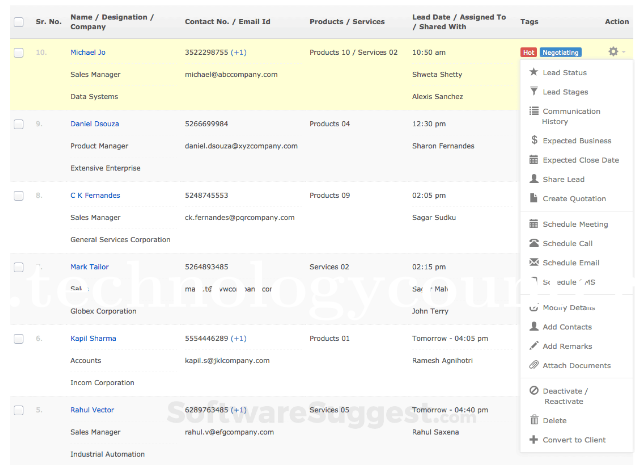The width and height of the screenshot is (635, 465).
Task: Toggle the select-all checkbox in the table header
Action: click(19, 21)
